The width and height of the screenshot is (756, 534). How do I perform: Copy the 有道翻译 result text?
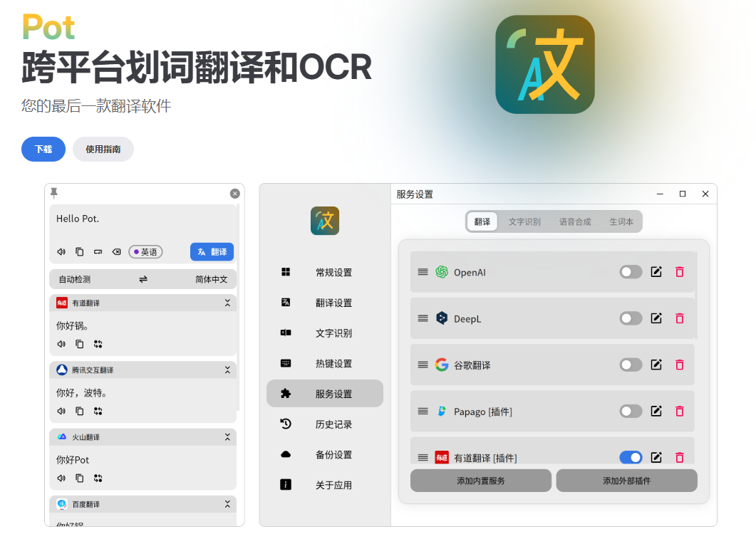[x=80, y=344]
